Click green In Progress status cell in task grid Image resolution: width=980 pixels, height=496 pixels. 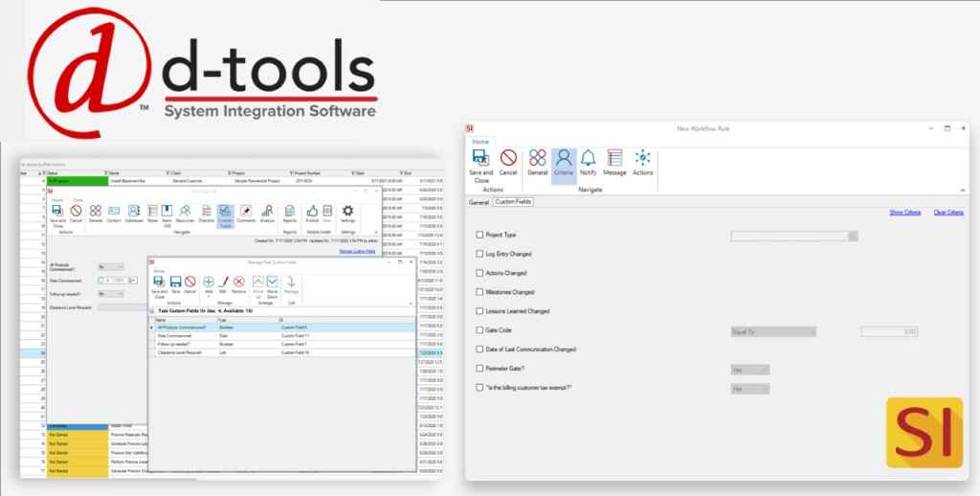point(78,181)
